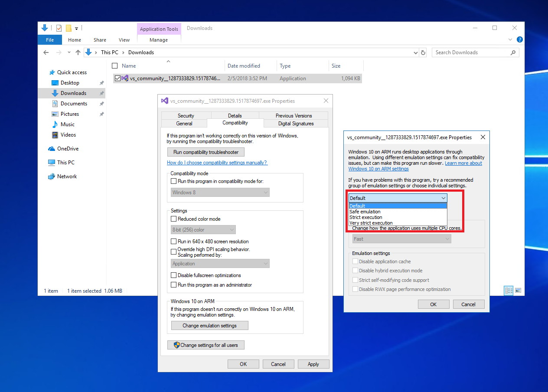Open Explorer help question mark icon
Screen dimensions: 548x392
[519, 39]
